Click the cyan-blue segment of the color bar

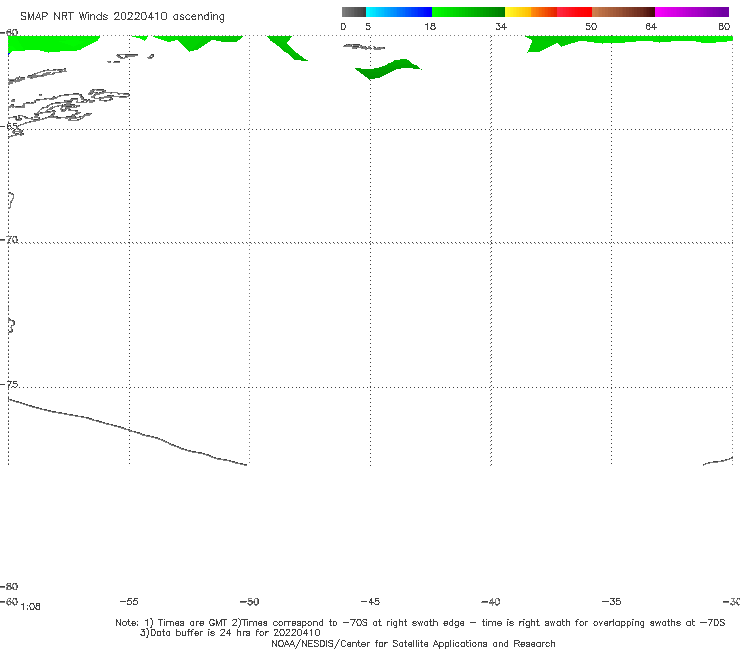tap(399, 12)
